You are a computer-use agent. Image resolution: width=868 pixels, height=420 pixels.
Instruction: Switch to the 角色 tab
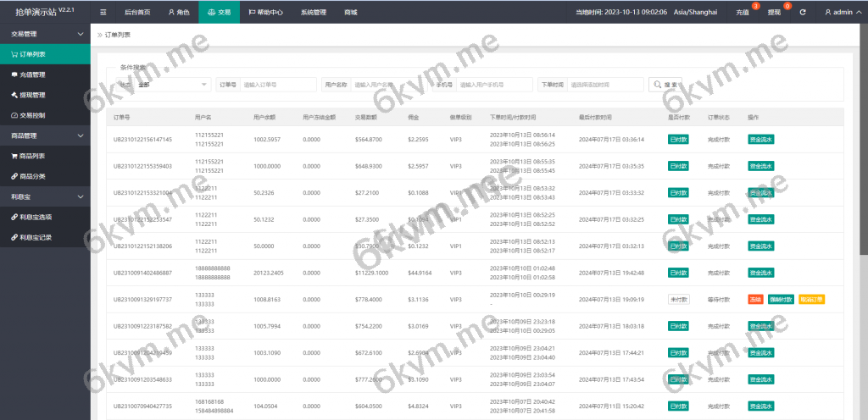click(x=179, y=12)
